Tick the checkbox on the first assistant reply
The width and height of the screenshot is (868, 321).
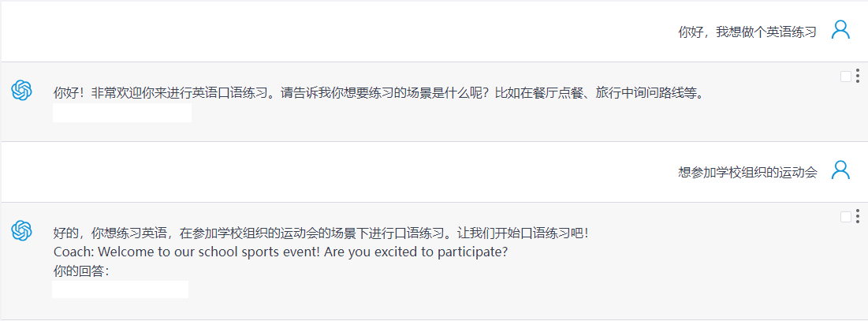(x=846, y=77)
